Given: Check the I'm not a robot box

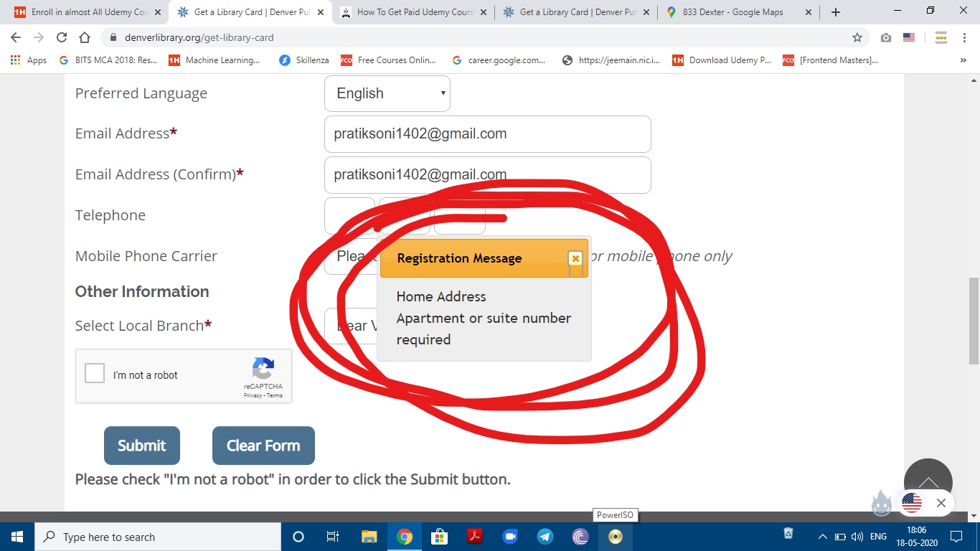Looking at the screenshot, I should pos(95,374).
